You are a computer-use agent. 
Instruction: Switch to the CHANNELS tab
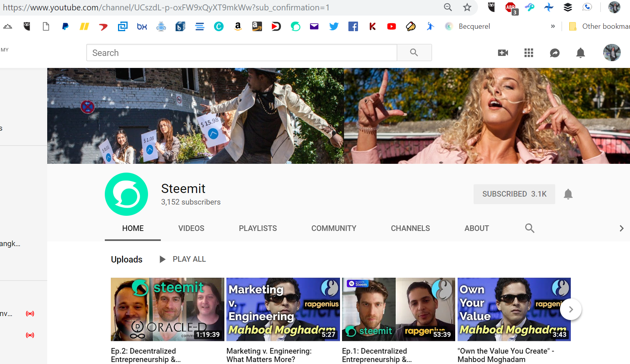point(410,228)
